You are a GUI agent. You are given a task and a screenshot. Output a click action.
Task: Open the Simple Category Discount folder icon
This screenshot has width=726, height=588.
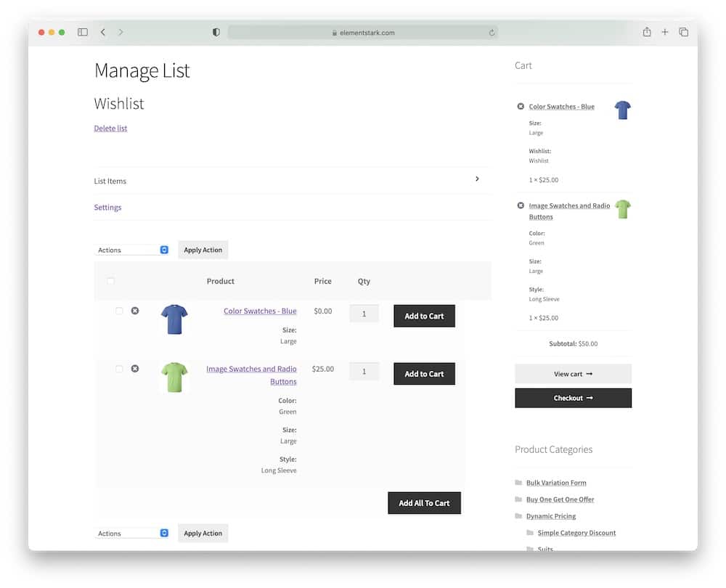pos(530,532)
